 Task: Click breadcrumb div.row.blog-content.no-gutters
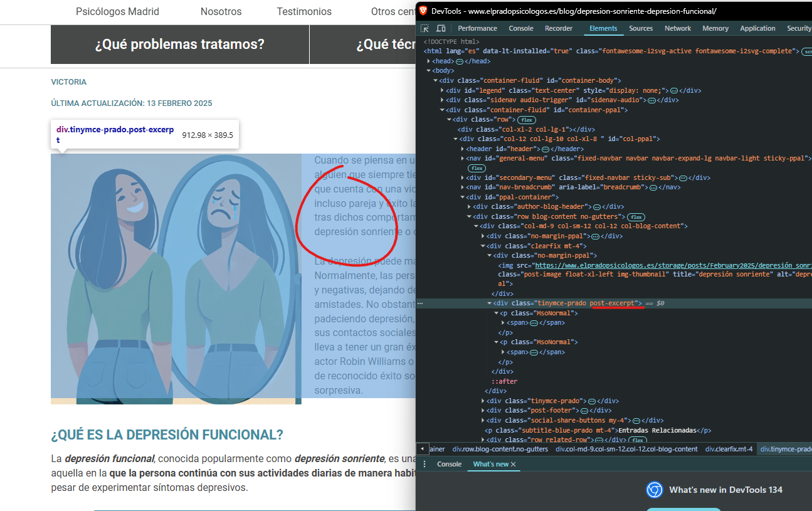pyautogui.click(x=500, y=449)
